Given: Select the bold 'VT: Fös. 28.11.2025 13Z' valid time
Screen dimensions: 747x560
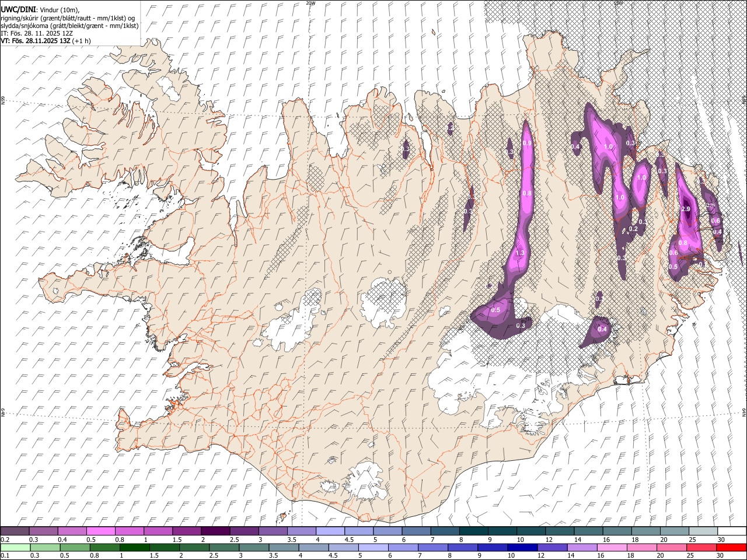Looking at the screenshot, I should (x=35, y=41).
